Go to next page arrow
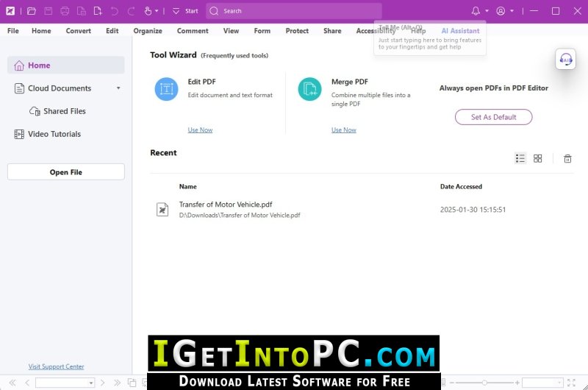Image resolution: width=588 pixels, height=390 pixels. click(102, 383)
